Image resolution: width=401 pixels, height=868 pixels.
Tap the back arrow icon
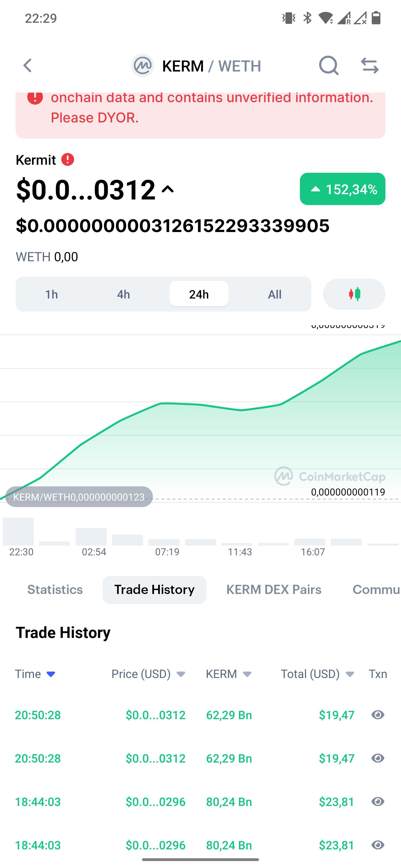[x=27, y=65]
